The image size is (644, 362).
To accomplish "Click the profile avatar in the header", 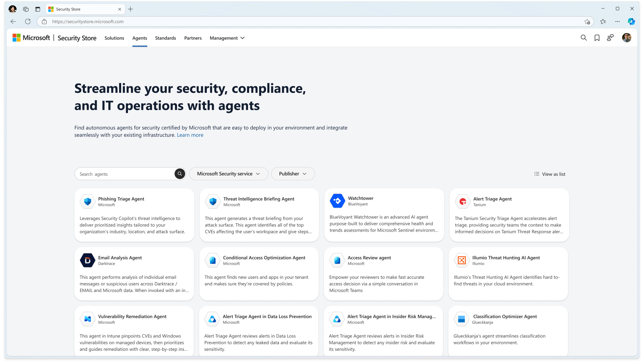I will [x=626, y=37].
